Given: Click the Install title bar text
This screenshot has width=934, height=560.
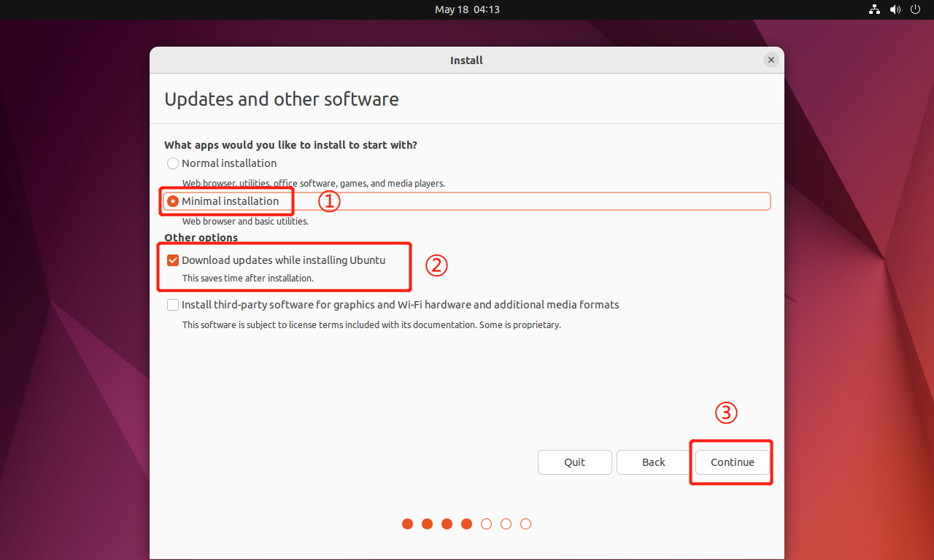Looking at the screenshot, I should click(467, 61).
